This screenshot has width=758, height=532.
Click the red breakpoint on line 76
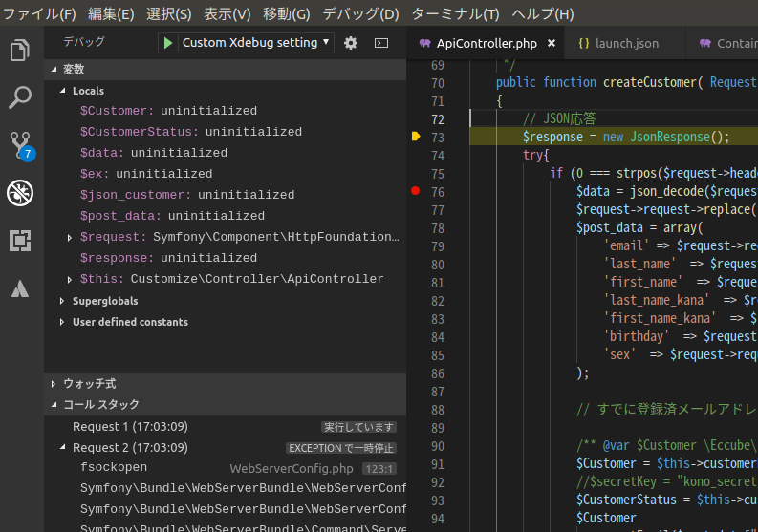pyautogui.click(x=415, y=191)
